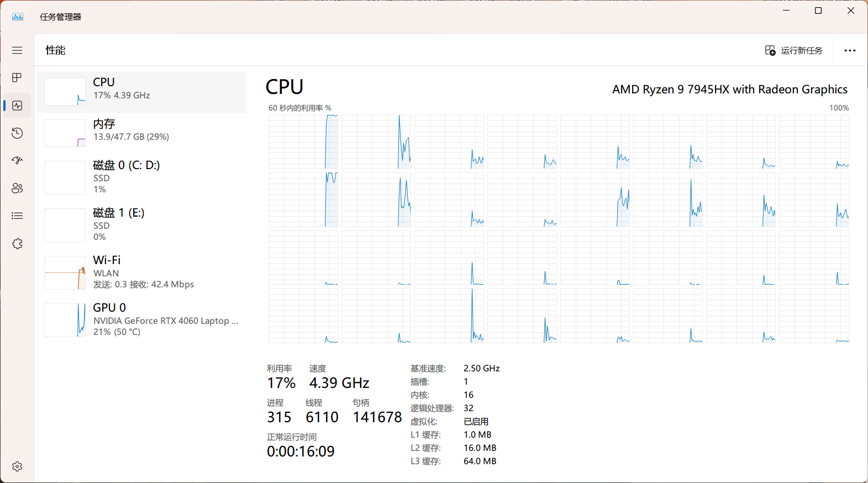
Task: Open the hamburger navigation menu
Action: (x=17, y=50)
